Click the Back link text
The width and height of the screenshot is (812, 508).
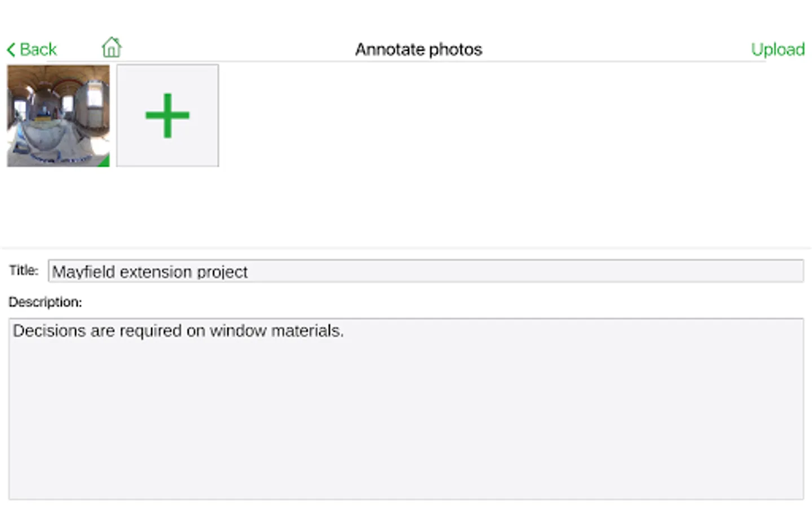(38, 50)
